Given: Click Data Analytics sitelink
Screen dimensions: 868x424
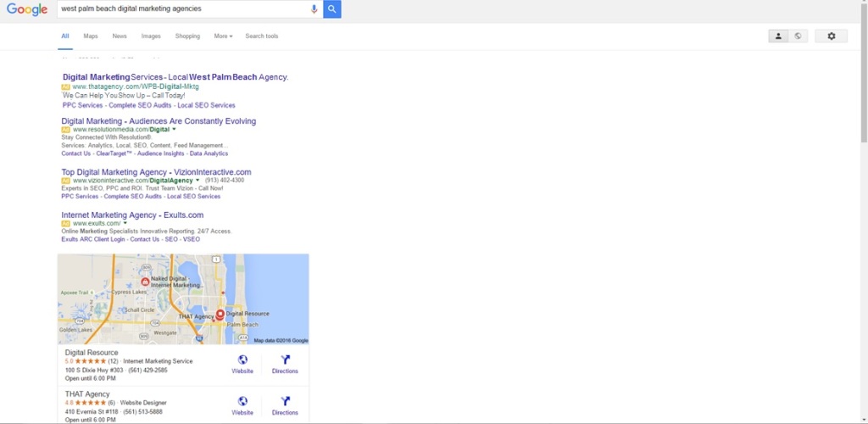Looking at the screenshot, I should coord(209,153).
